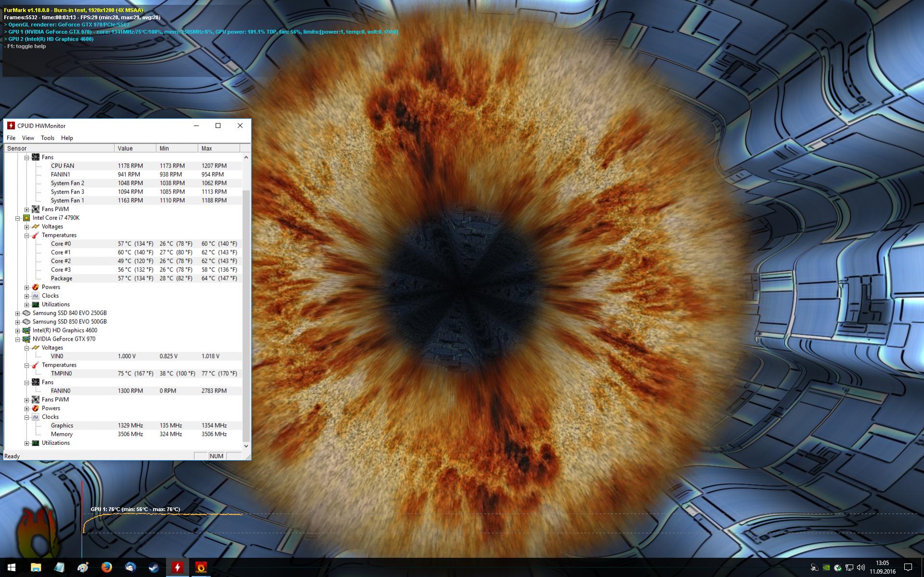The width and height of the screenshot is (924, 577).
Task: Click the Intel Core i7 4790K chip icon
Action: click(26, 218)
